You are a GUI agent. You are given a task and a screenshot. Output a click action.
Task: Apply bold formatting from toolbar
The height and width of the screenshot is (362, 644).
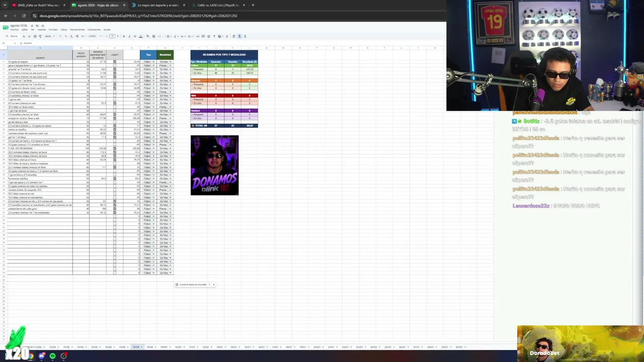point(124,36)
